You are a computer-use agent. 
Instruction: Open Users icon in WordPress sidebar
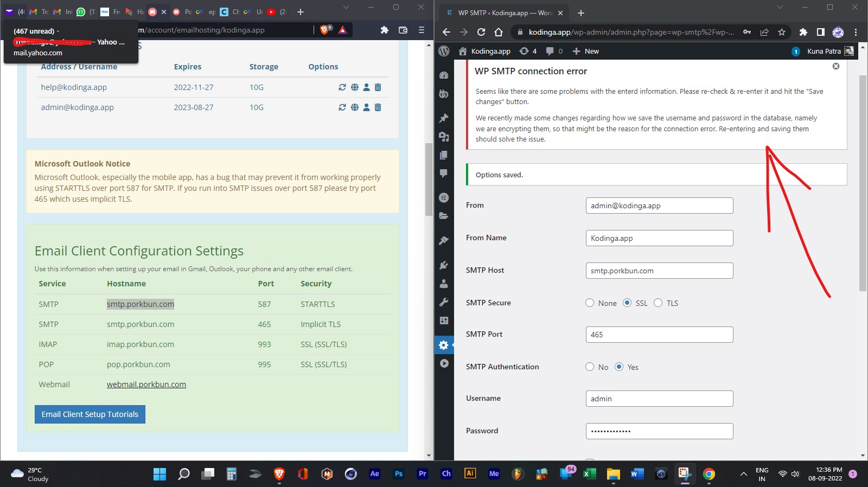tap(444, 283)
